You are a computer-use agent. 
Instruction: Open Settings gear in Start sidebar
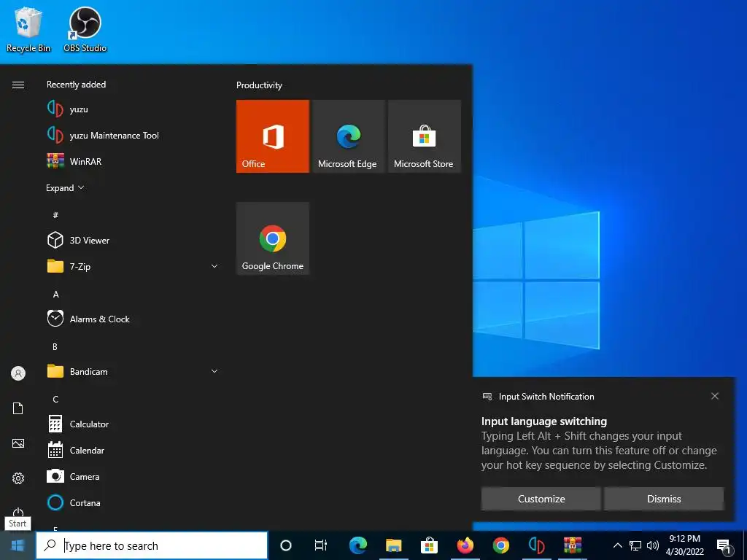tap(18, 478)
